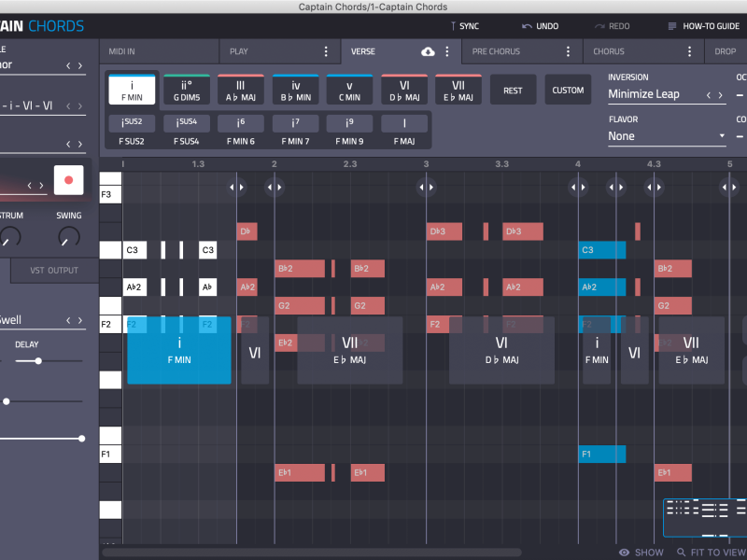Click the Sync icon in the top bar

(453, 26)
